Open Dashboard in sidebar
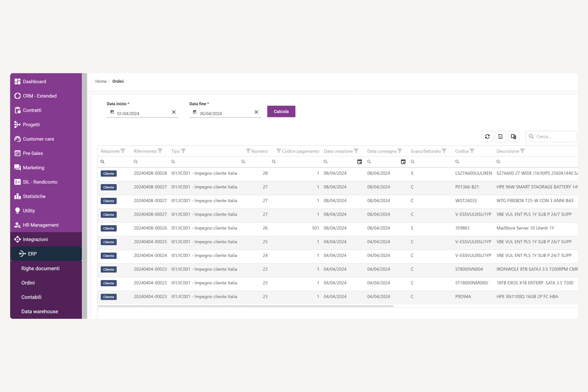 [x=46, y=81]
